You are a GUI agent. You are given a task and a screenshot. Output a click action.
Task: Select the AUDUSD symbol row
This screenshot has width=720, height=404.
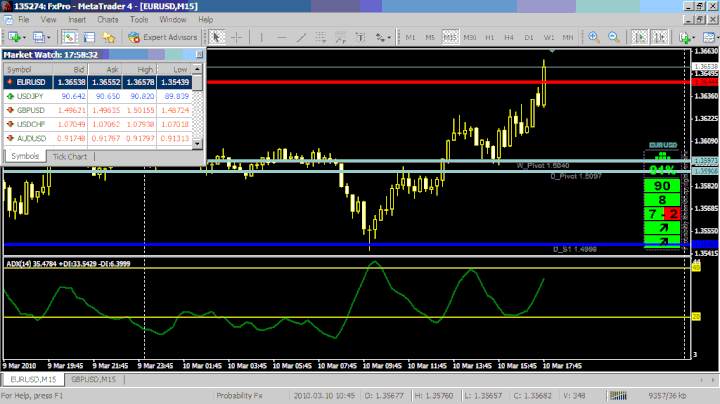(97, 138)
